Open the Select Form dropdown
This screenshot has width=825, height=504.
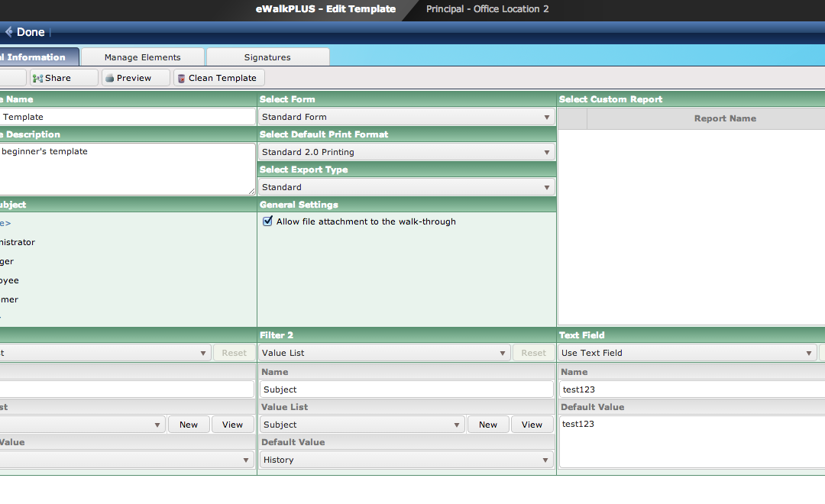406,117
